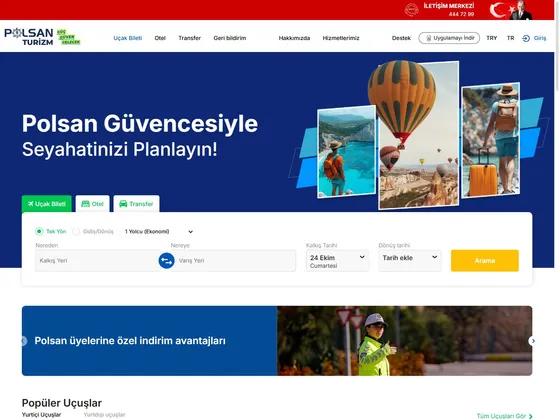Click Uygulamayı İndir button

pyautogui.click(x=449, y=38)
